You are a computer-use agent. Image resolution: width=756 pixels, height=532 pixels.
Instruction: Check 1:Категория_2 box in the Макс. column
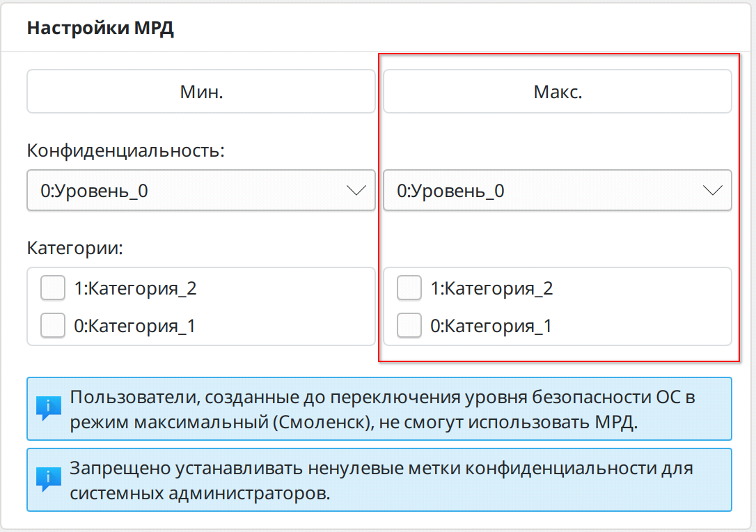(x=409, y=288)
